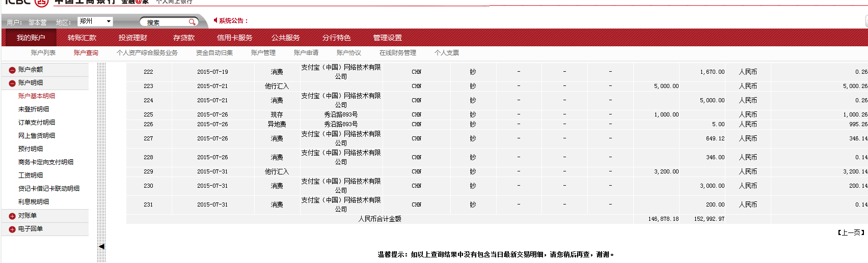Open 账户基本明细 in the sidebar
Viewport: 868px width, 263px height.
pyautogui.click(x=37, y=96)
